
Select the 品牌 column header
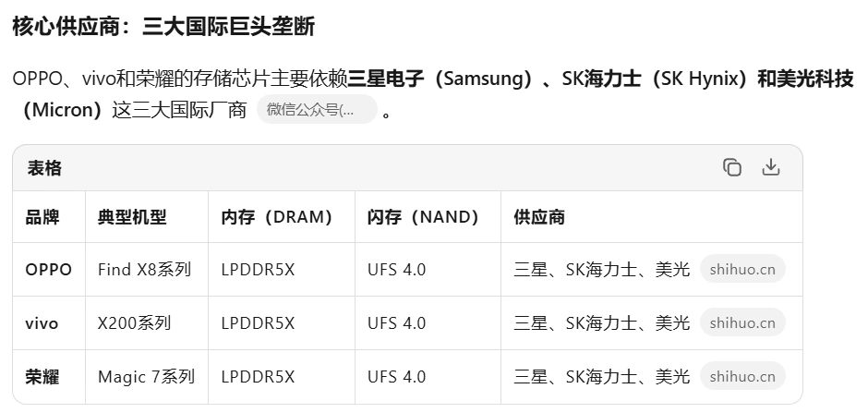pos(42,217)
